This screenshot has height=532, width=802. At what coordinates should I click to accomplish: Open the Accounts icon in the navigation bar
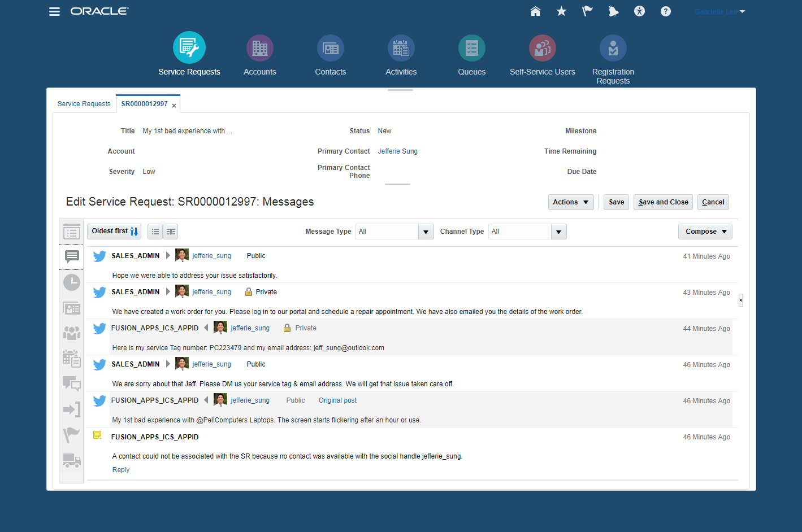[x=259, y=49]
